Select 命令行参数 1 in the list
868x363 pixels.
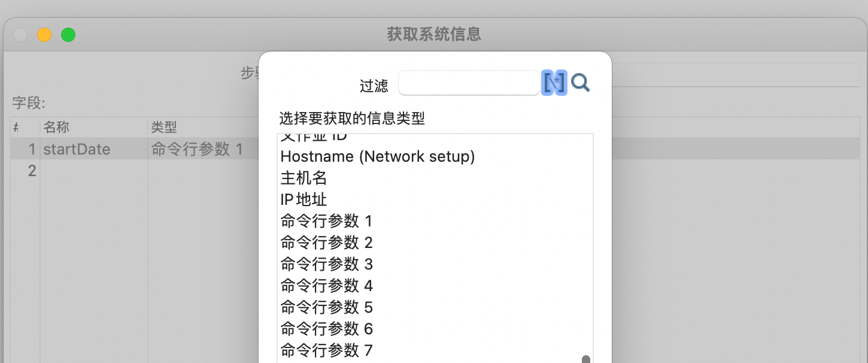326,221
